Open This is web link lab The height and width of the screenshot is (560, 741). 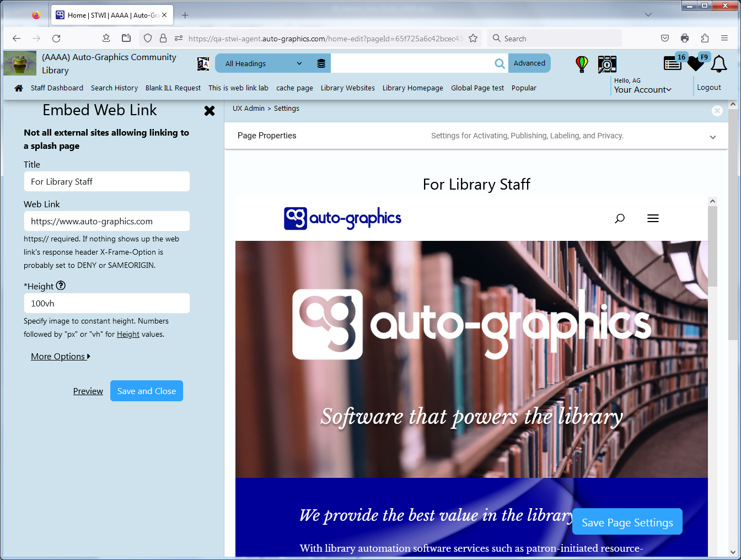(x=238, y=88)
